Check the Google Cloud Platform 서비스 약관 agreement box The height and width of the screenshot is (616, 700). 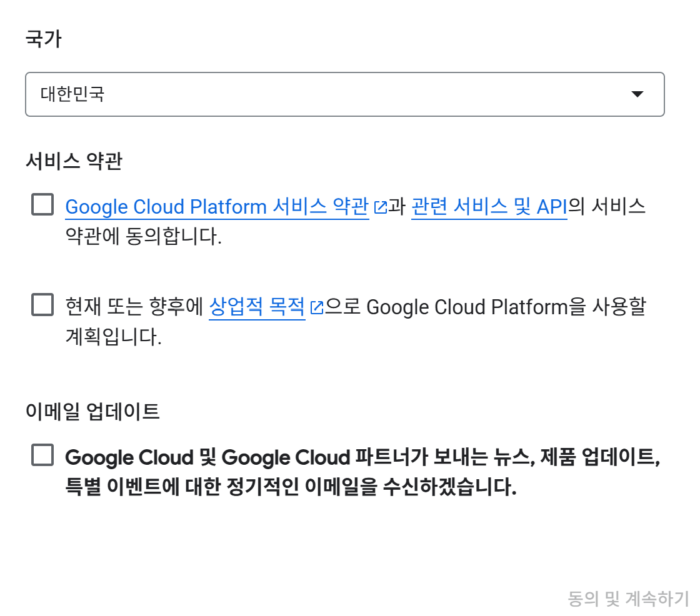(x=42, y=204)
